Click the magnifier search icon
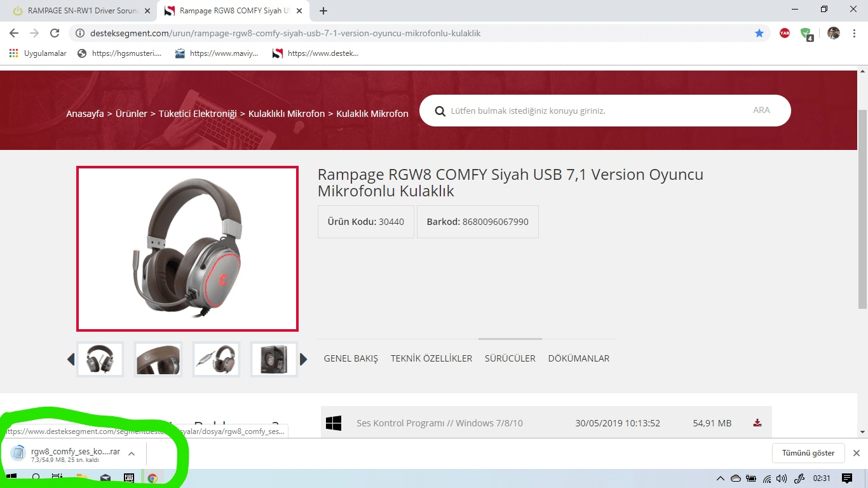 click(440, 111)
